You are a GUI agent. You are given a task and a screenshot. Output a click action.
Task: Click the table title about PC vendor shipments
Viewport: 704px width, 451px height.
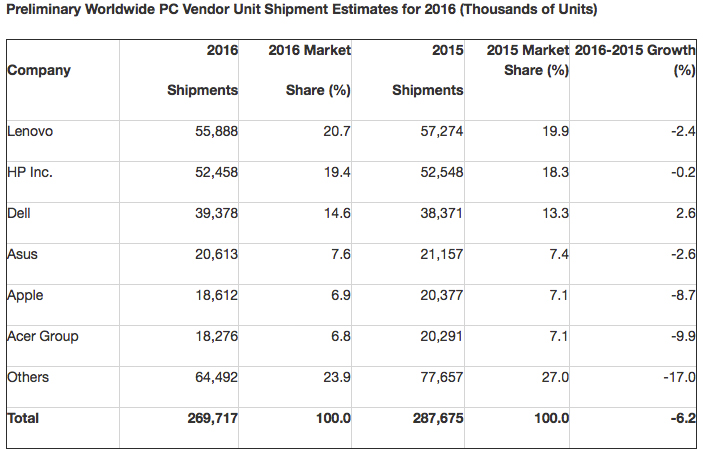coord(302,11)
